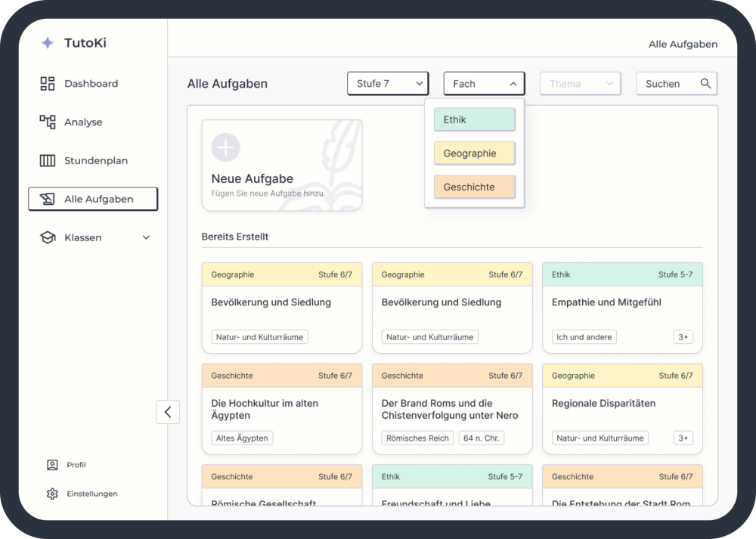The height and width of the screenshot is (539, 756).
Task: Click the magnifying glass search icon
Action: pyautogui.click(x=705, y=84)
